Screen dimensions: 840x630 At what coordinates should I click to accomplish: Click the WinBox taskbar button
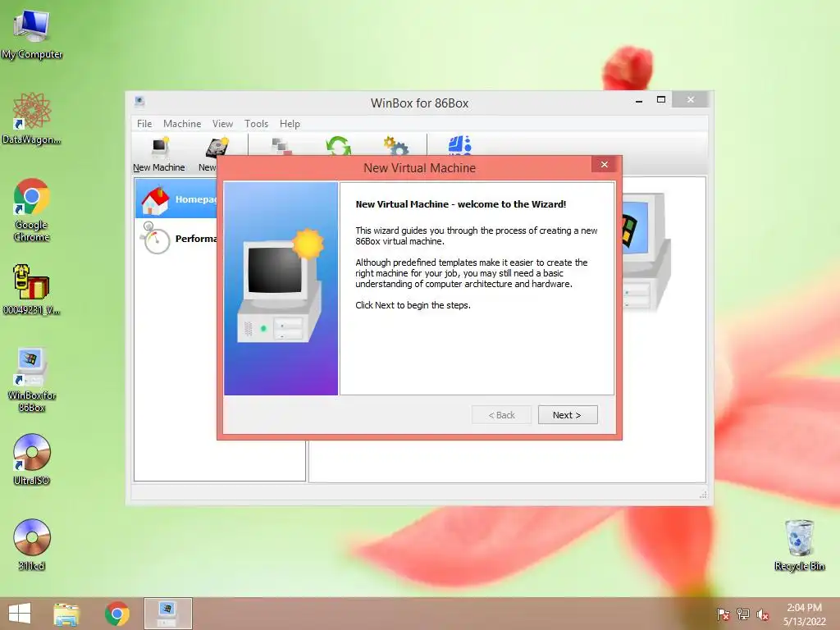167,614
